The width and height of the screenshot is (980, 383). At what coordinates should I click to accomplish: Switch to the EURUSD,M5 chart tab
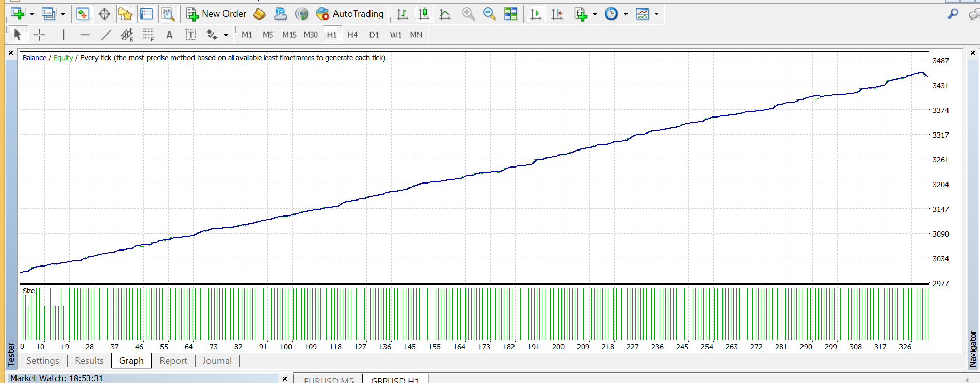pyautogui.click(x=329, y=380)
